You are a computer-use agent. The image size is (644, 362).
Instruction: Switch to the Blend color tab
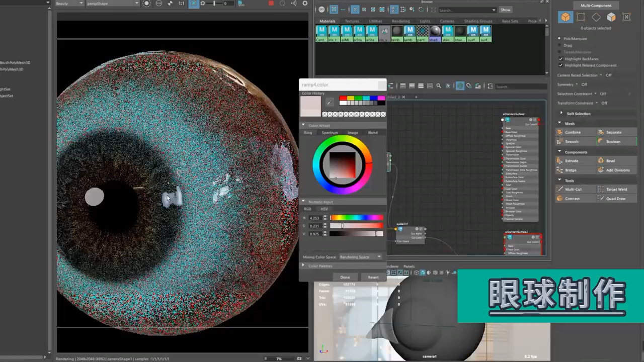coord(373,133)
